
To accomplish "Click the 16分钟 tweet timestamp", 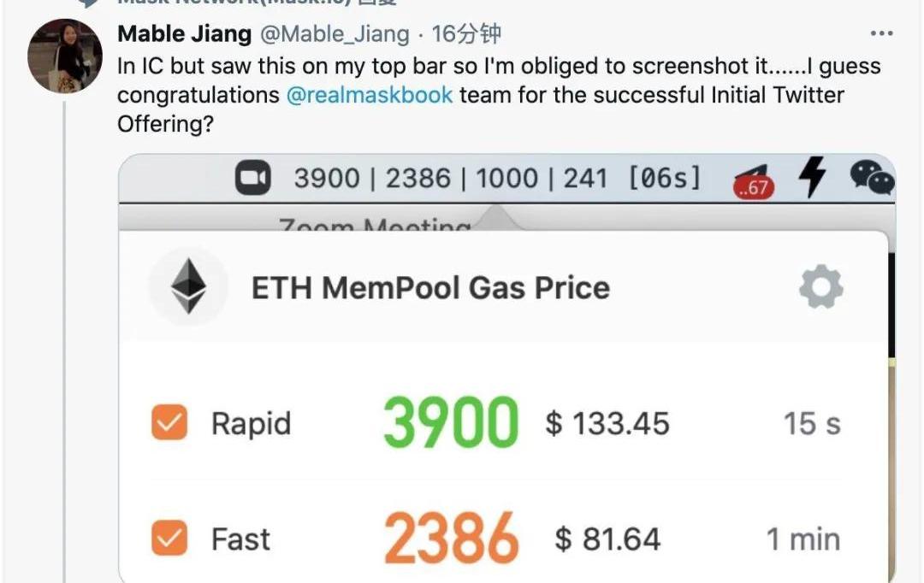I will 466,34.
